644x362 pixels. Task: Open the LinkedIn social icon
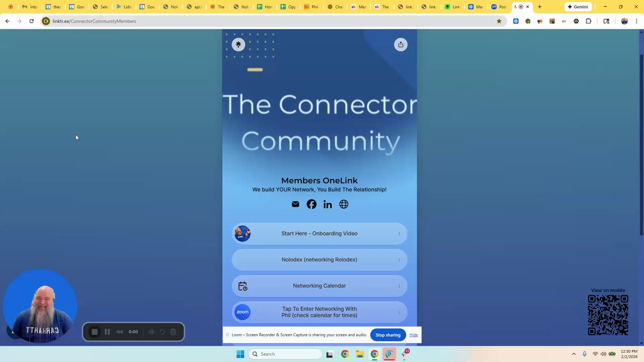pos(328,204)
